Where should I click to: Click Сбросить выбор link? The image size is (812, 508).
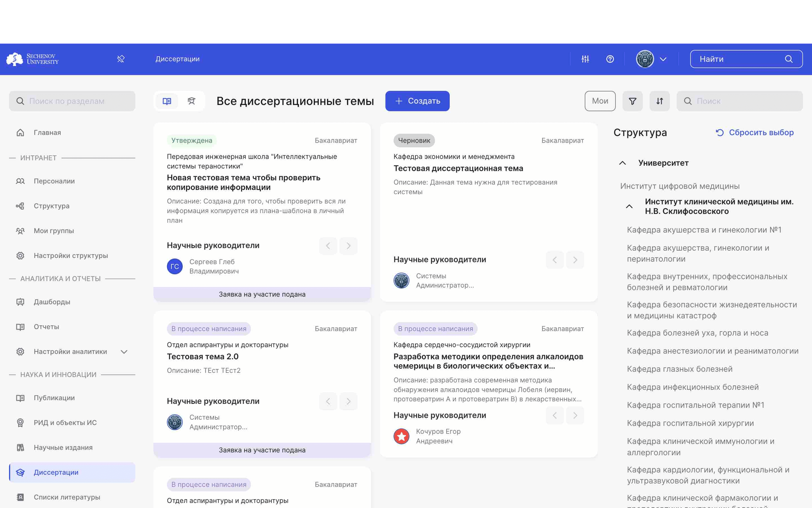point(754,133)
